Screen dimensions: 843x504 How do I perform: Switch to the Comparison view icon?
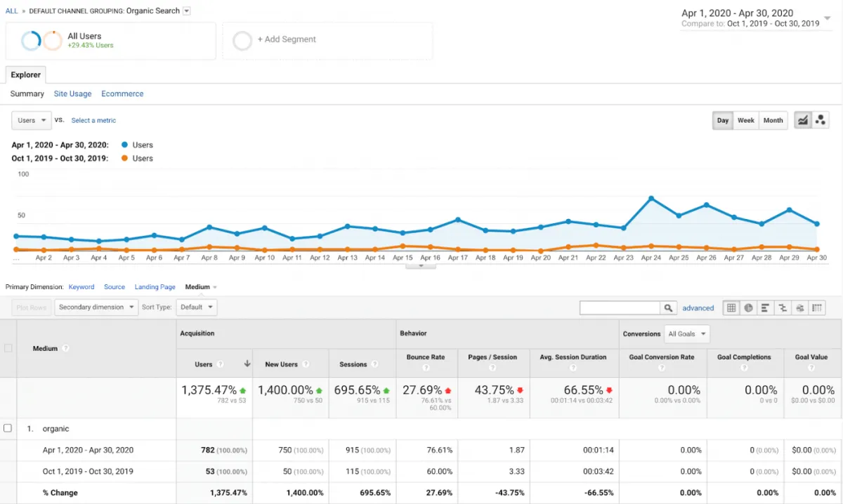tap(783, 307)
